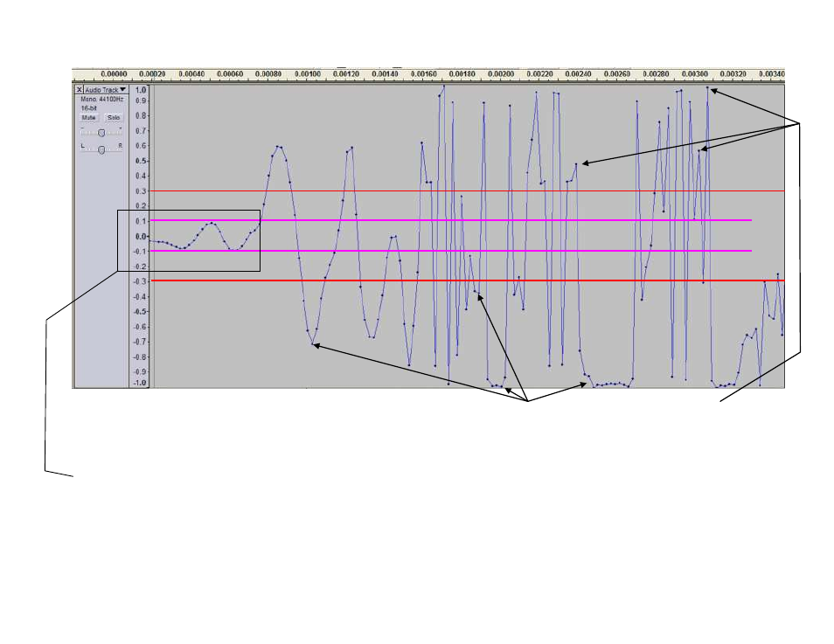The height and width of the screenshot is (644, 834).
Task: Click the 0.5 mark on vertical scale
Action: pos(141,161)
